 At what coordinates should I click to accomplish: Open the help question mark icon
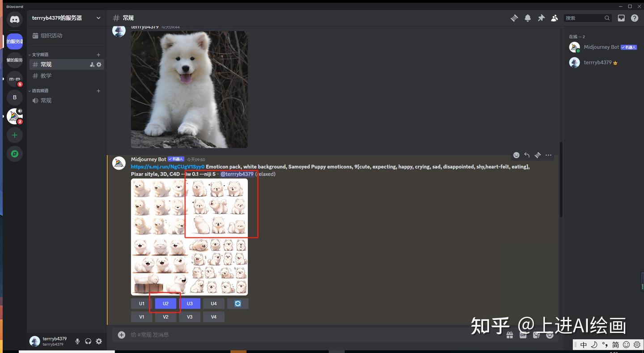pos(635,18)
